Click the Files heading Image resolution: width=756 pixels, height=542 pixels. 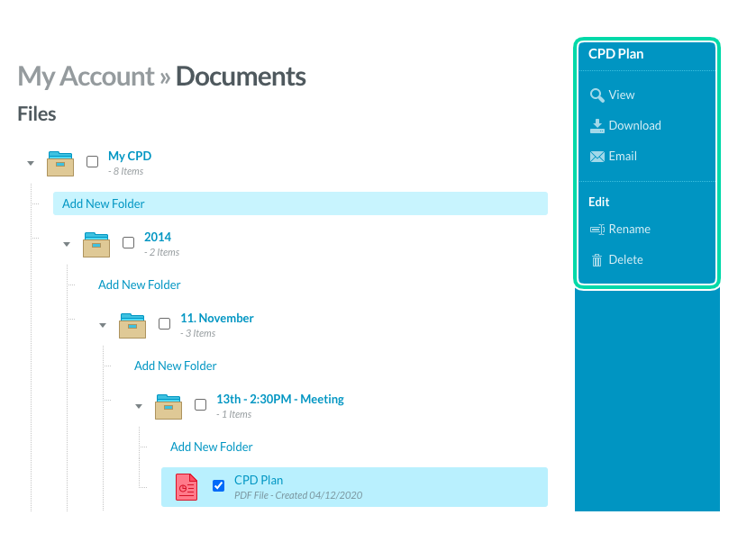tap(37, 113)
